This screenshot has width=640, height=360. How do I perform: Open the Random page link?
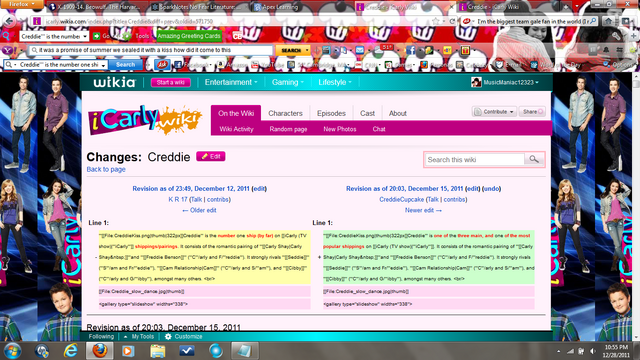pyautogui.click(x=288, y=129)
